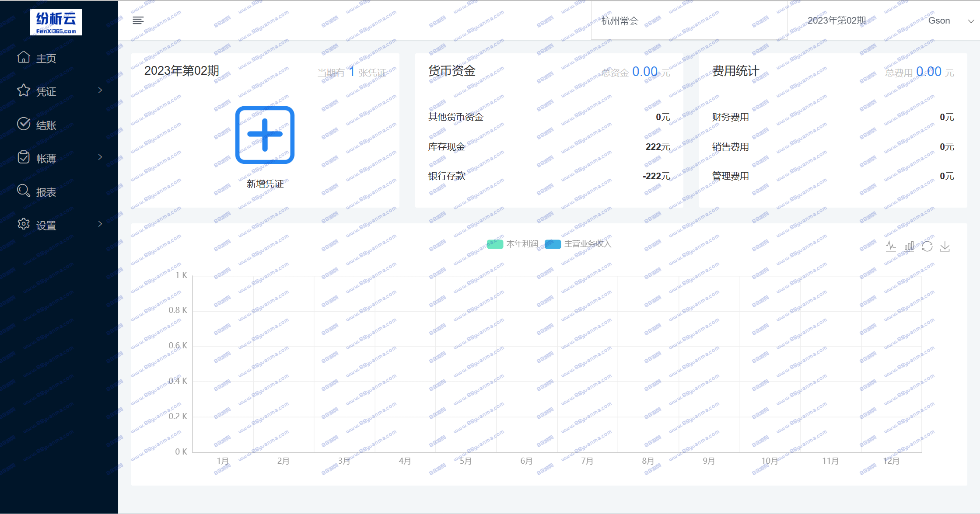Screen dimensions: 980x514
Task: Switch chart to line view icon
Action: coord(891,247)
